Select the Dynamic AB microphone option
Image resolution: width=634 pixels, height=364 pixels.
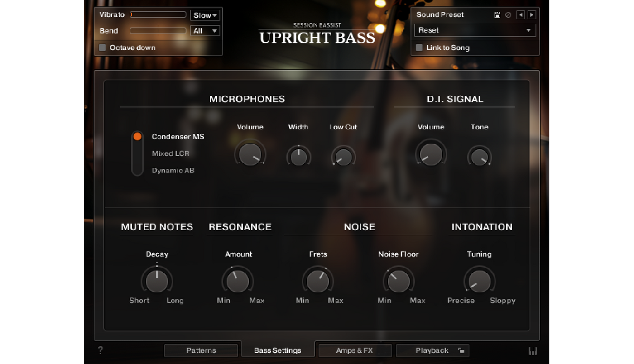tap(173, 171)
